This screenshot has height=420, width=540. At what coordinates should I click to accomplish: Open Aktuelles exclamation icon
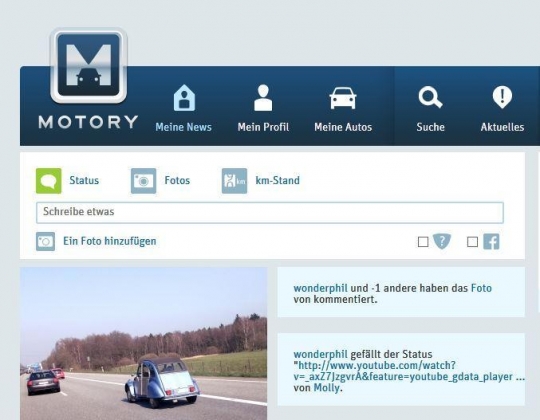click(x=502, y=97)
